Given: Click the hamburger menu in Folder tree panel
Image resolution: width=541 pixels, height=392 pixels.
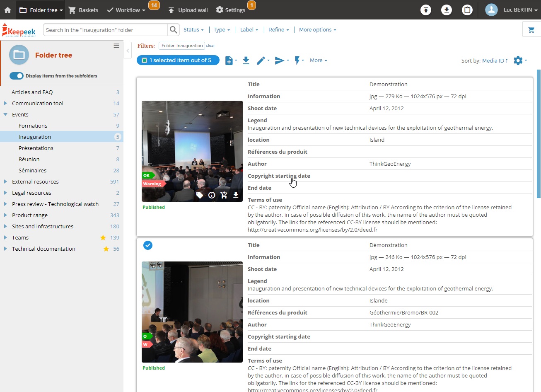Looking at the screenshot, I should tap(116, 46).
